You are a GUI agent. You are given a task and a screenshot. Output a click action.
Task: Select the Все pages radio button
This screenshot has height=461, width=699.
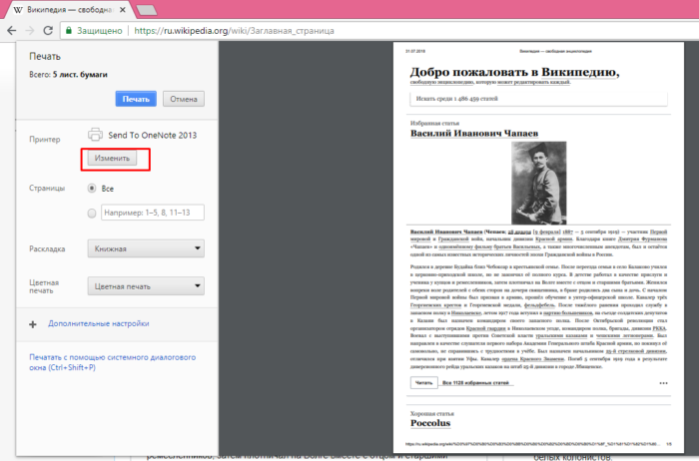tap(92, 188)
